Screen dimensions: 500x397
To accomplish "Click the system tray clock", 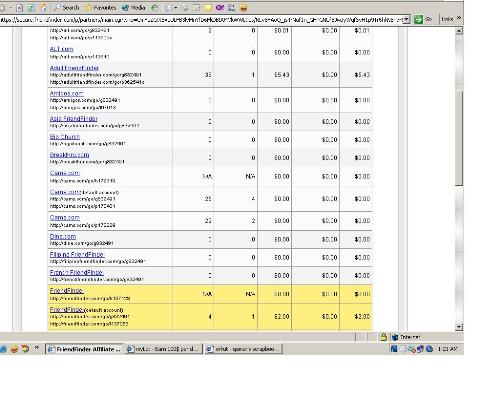I will pyautogui.click(x=448, y=349).
